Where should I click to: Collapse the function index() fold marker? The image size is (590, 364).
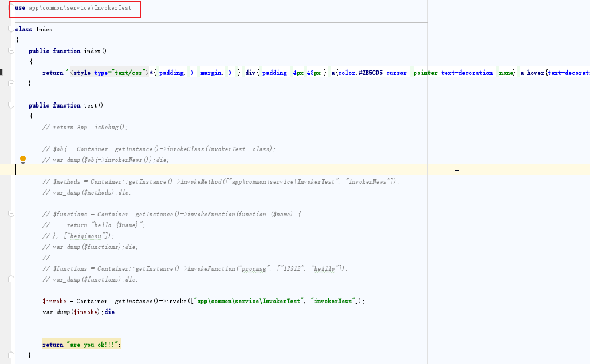pos(11,51)
